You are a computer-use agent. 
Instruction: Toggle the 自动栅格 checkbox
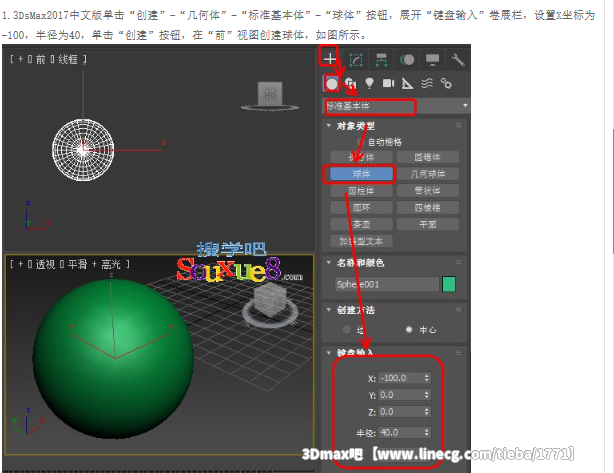360,142
